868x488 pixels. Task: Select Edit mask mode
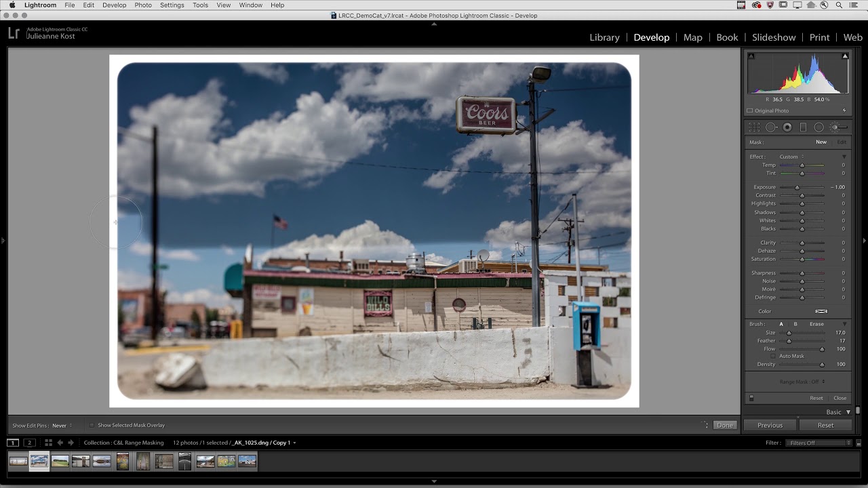[x=842, y=142]
